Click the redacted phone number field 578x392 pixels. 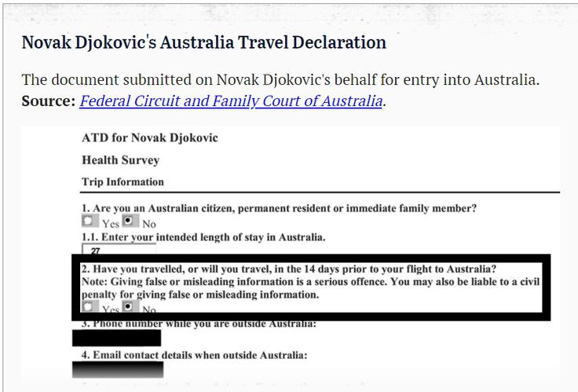pos(116,338)
